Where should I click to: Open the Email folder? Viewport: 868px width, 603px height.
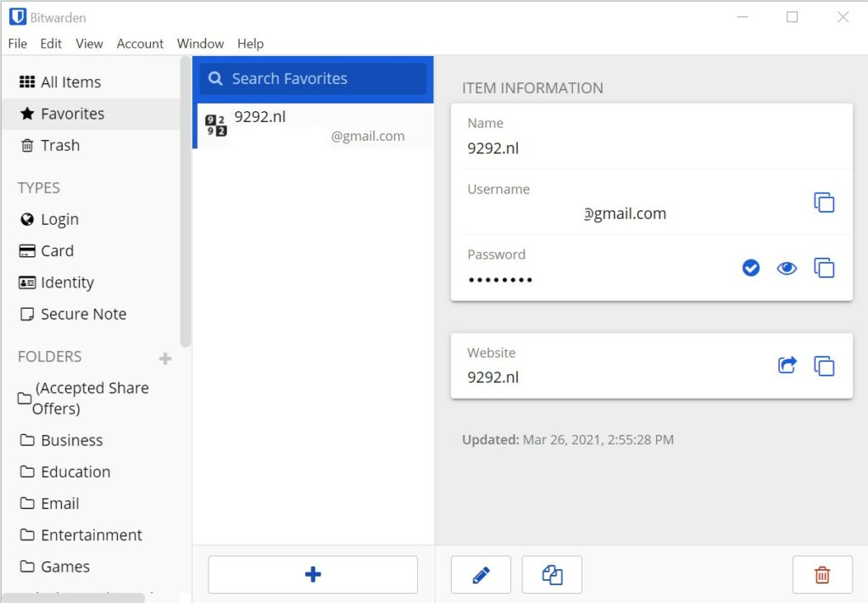point(49,503)
